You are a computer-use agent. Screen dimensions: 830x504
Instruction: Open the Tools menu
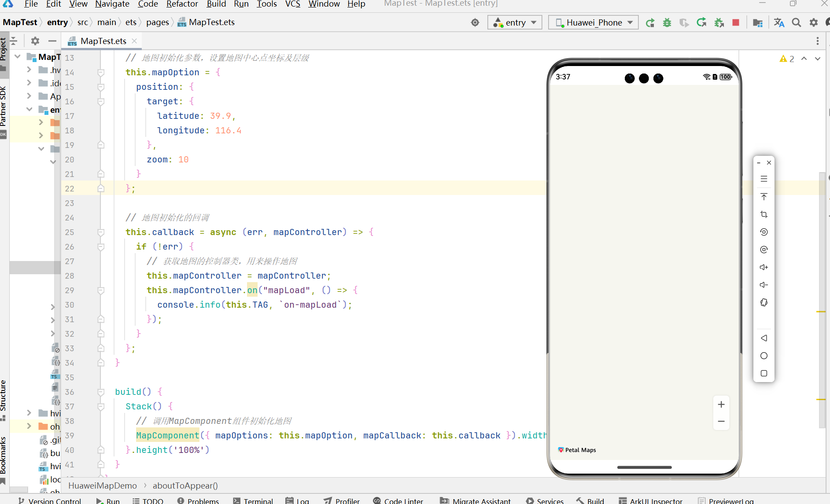[267, 4]
